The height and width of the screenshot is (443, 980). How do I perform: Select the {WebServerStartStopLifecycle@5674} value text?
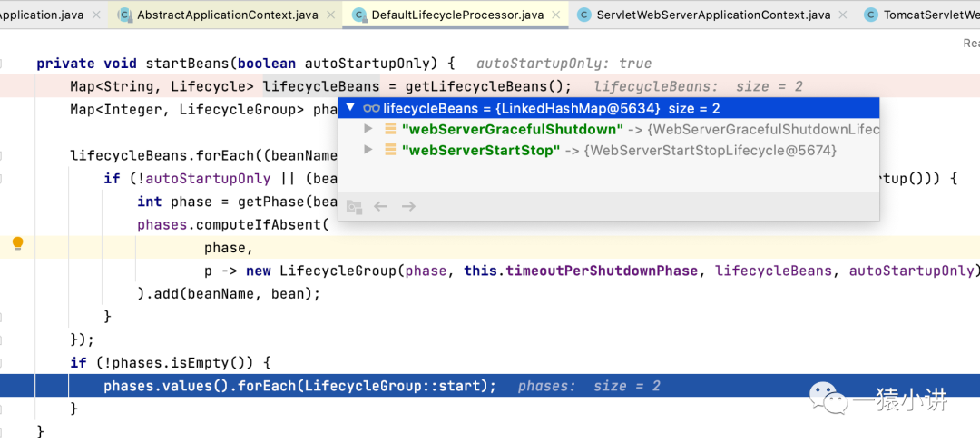[x=710, y=151]
